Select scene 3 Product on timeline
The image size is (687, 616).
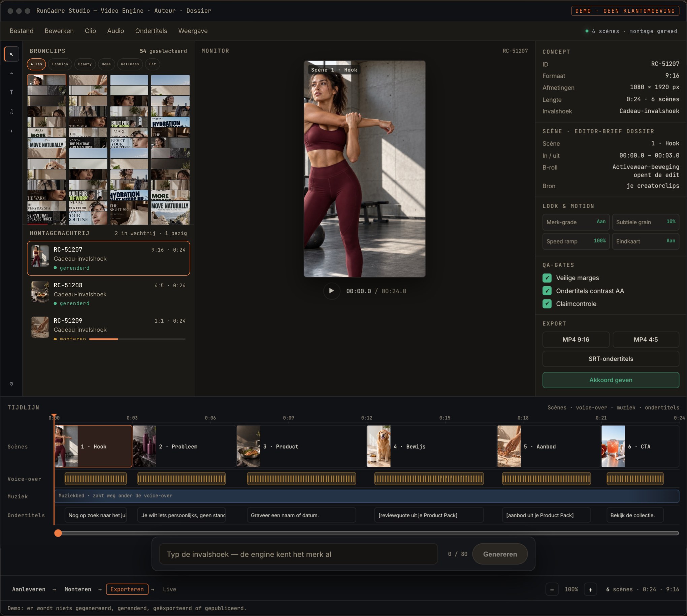point(301,446)
